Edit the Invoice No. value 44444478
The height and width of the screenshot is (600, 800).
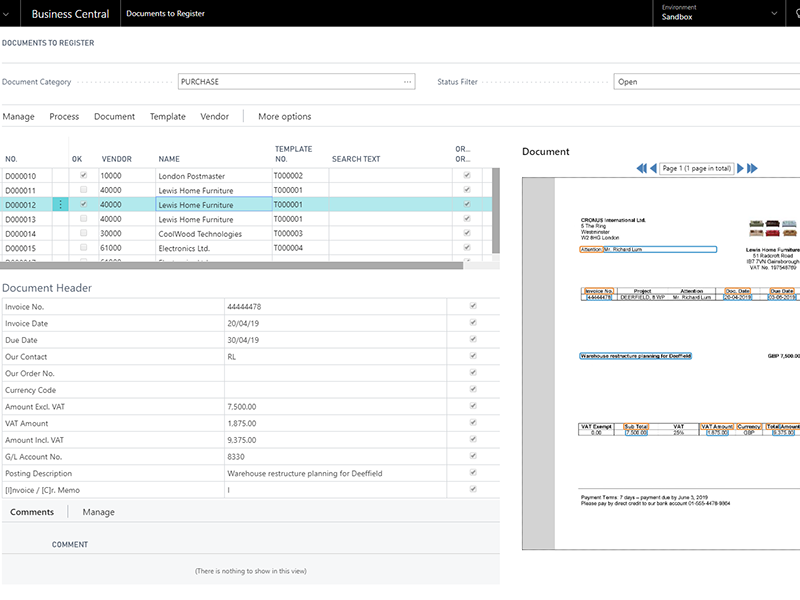click(335, 307)
